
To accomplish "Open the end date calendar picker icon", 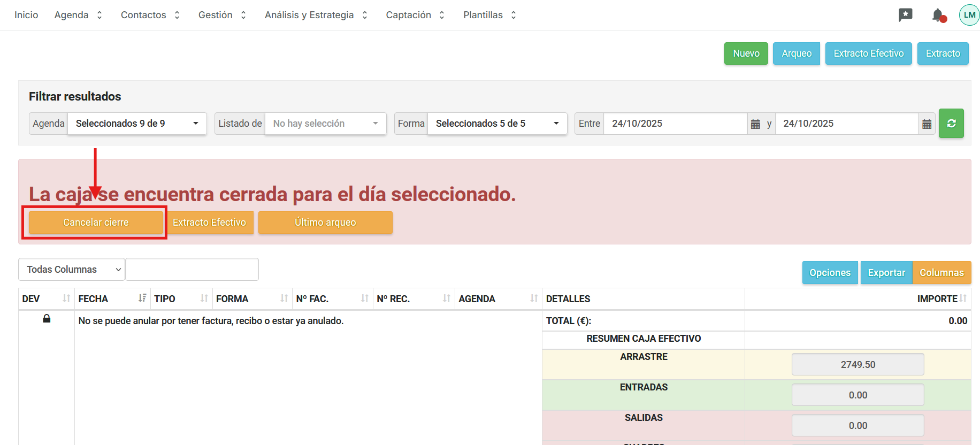I will (927, 124).
